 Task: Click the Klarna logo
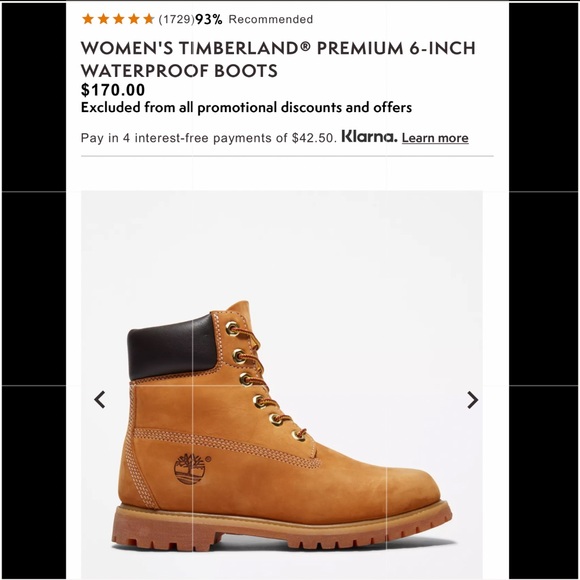pyautogui.click(x=369, y=136)
